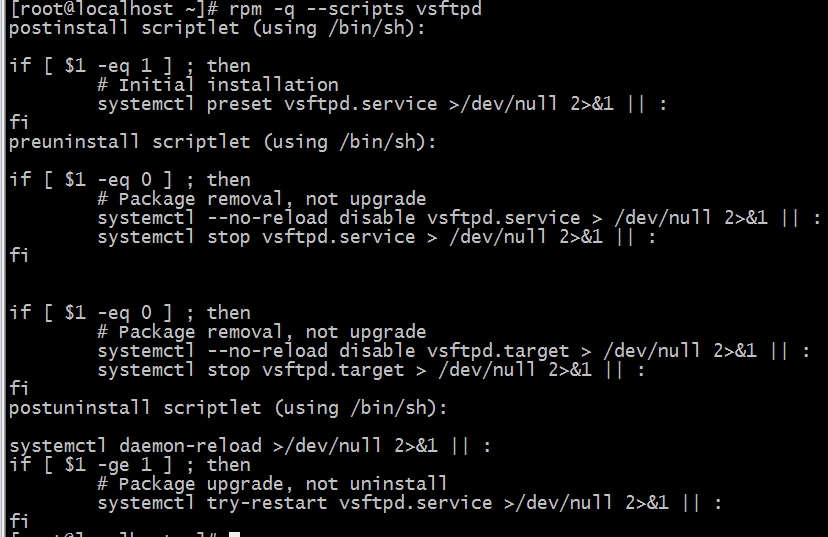Click the disable vsftpd.target command line

coord(454,351)
